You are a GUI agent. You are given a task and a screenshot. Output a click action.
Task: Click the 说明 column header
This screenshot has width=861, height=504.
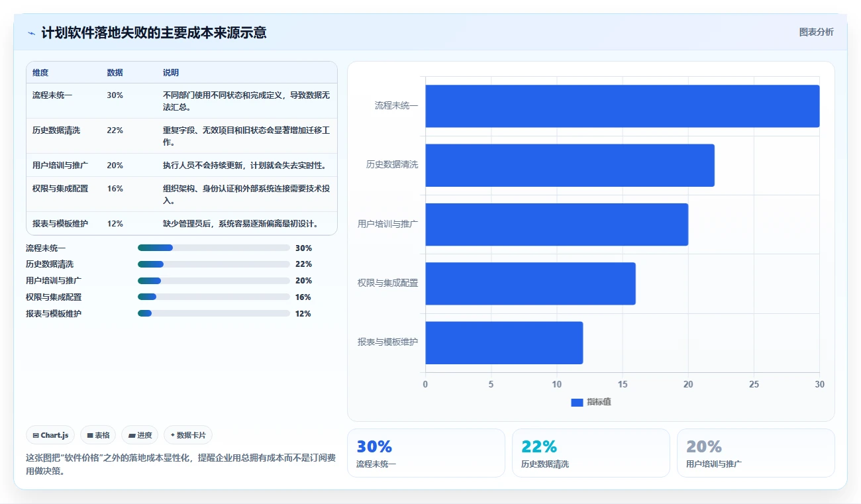(x=171, y=73)
